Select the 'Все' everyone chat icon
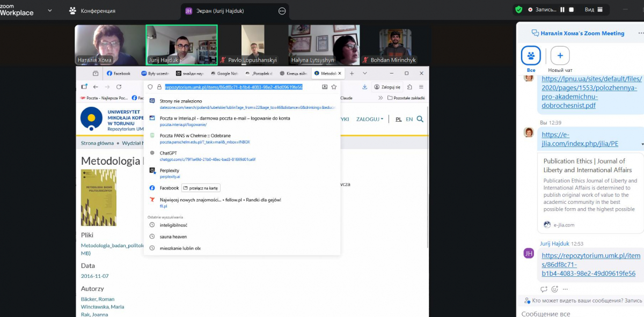Viewport: 644px width, 317px height. [x=531, y=55]
